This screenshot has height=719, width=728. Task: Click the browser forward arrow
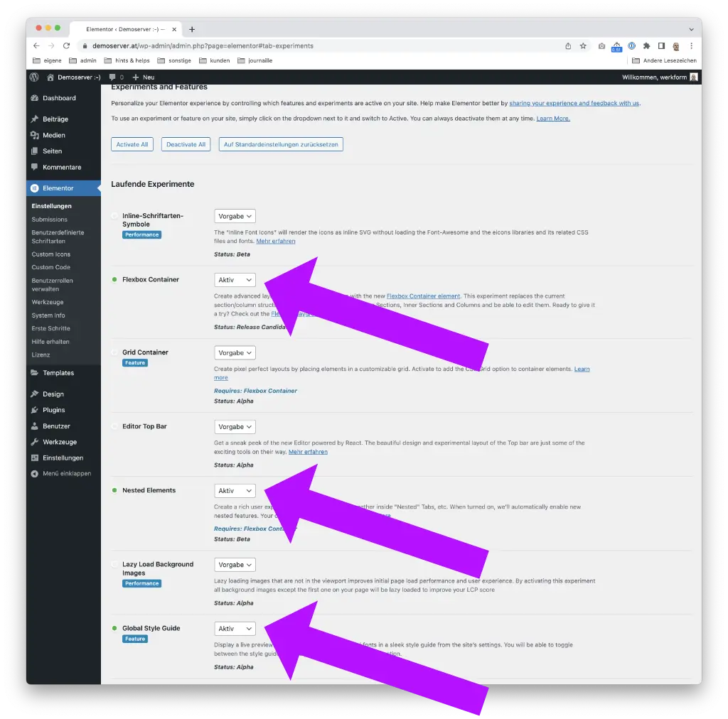click(x=51, y=45)
